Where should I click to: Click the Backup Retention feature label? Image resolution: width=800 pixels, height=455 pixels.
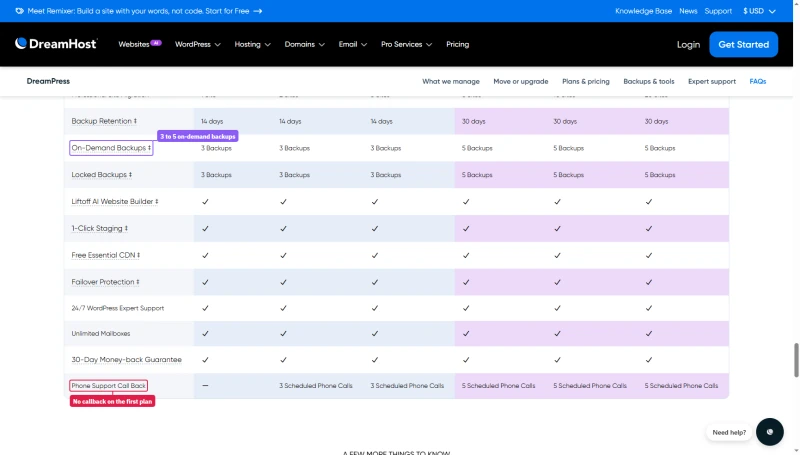coord(104,121)
